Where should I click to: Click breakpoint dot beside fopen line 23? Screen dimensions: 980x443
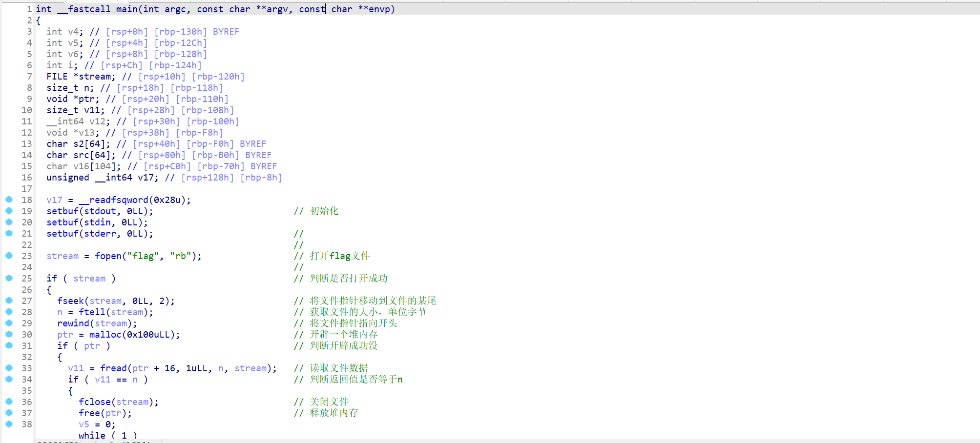click(x=9, y=256)
